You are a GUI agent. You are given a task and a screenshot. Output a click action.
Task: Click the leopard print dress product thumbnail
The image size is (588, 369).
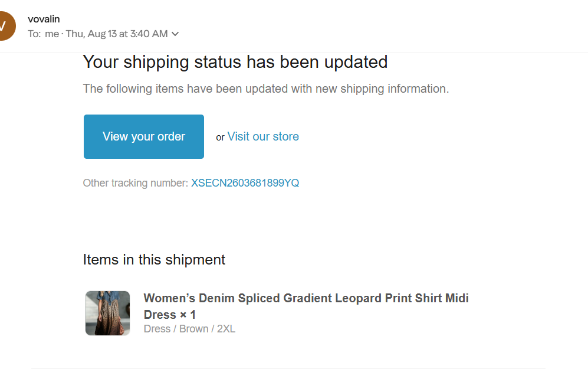107,313
